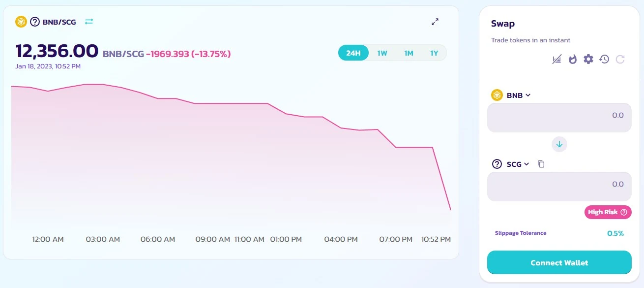The width and height of the screenshot is (644, 288).
Task: Click the 12:00 AM axis label
Action: [48, 239]
